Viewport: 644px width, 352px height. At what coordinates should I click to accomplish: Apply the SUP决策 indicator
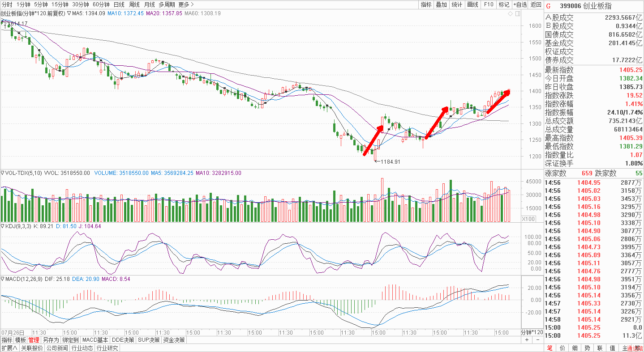pyautogui.click(x=149, y=340)
